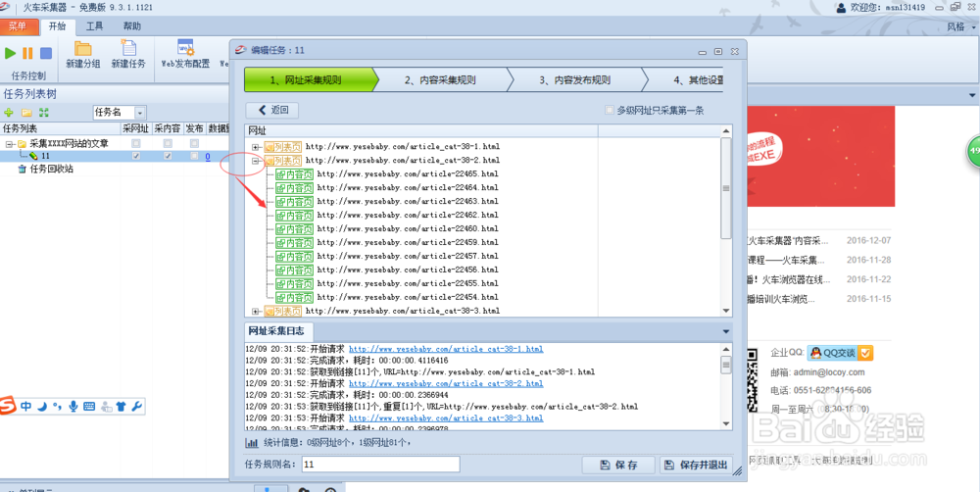
Task: Click the moon icon on IME bar
Action: tap(42, 407)
